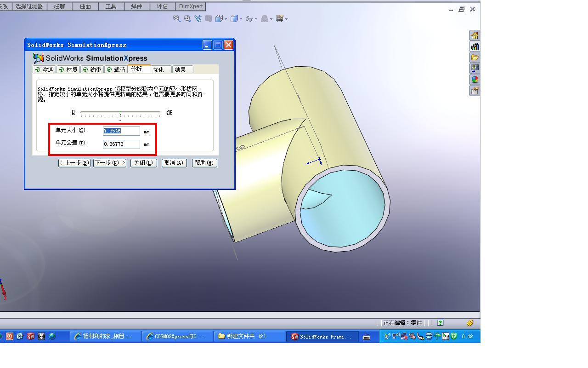Click the status bar help question icon
The height and width of the screenshot is (368, 588).
[441, 323]
